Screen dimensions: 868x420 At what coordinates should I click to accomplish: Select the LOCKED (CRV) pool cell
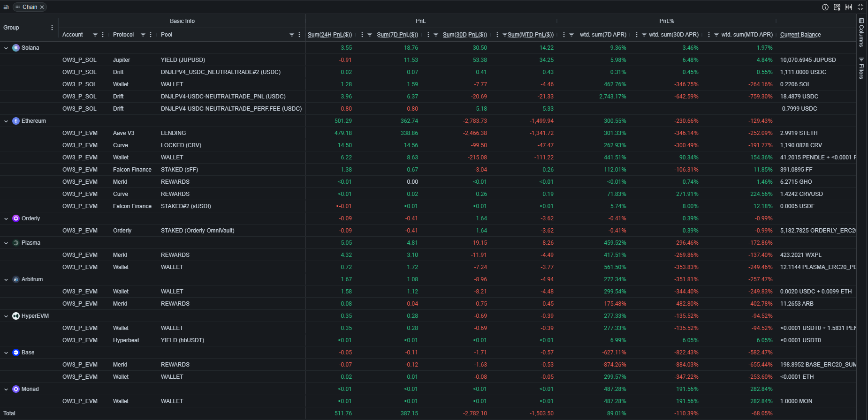[181, 145]
